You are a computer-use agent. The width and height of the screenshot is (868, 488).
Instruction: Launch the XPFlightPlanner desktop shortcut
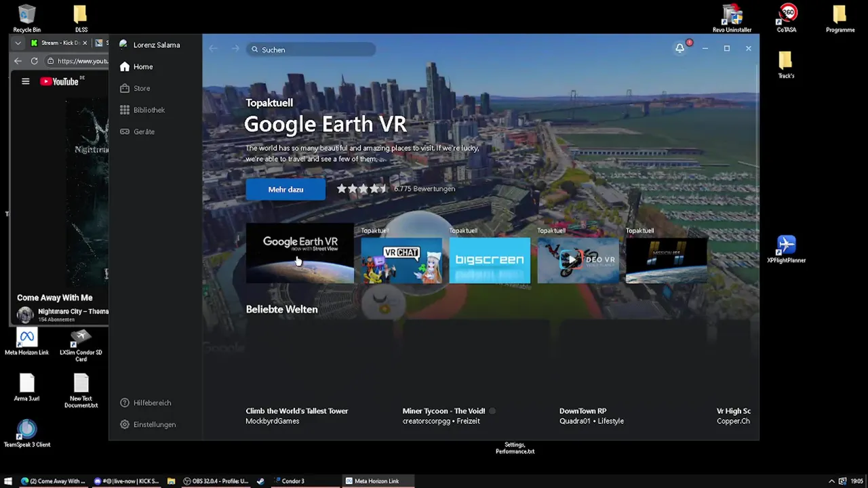[786, 249]
